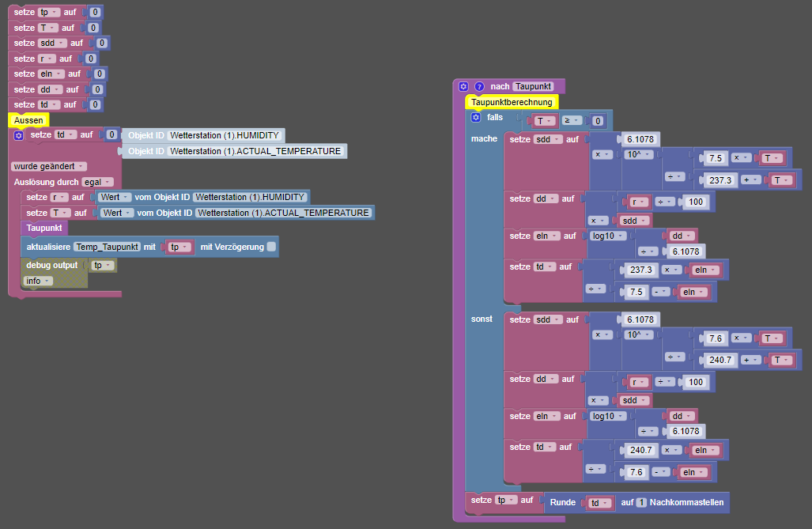Viewport: 812px width, 529px height.
Task: Edit the 0 value in the 'T ≥ 0' condition
Action: point(598,121)
